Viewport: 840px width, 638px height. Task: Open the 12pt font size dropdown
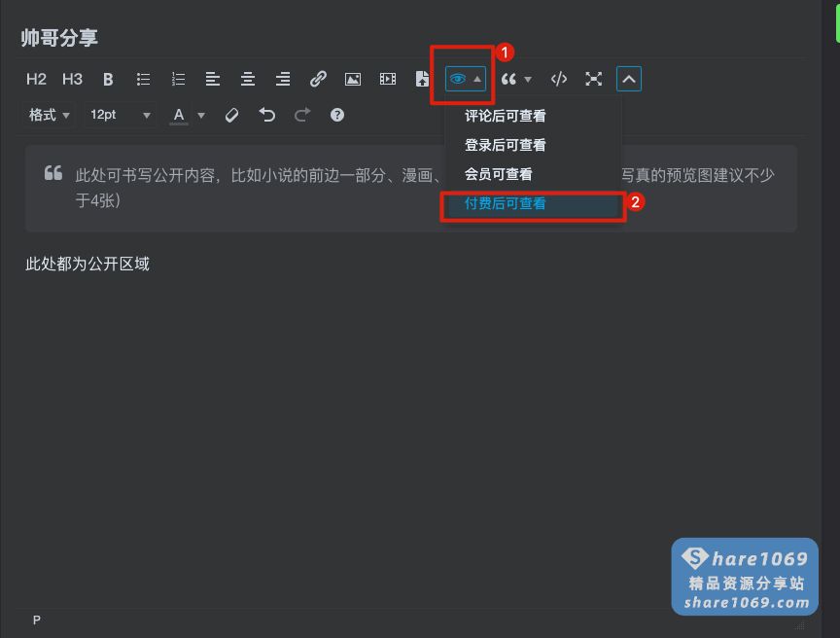click(119, 115)
